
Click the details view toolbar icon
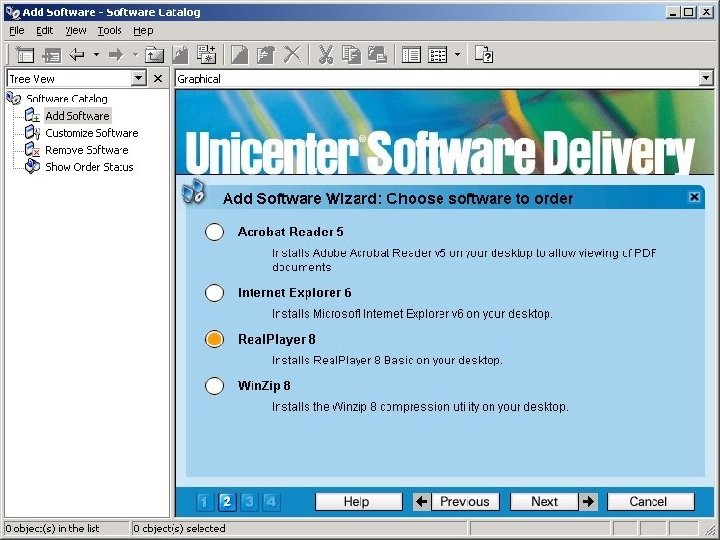(437, 55)
